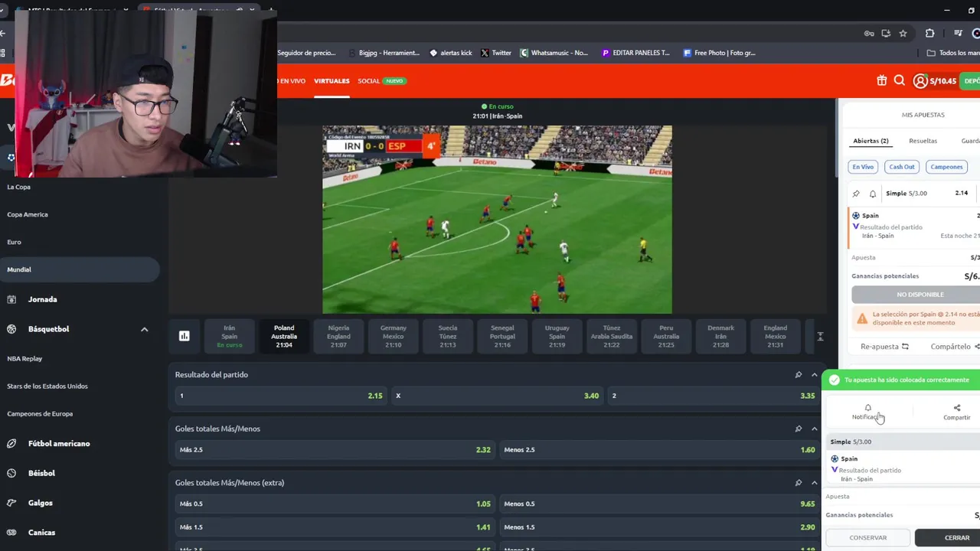This screenshot has width=980, height=551.
Task: Click the schedule collapse icon beside match list
Action: 820,336
